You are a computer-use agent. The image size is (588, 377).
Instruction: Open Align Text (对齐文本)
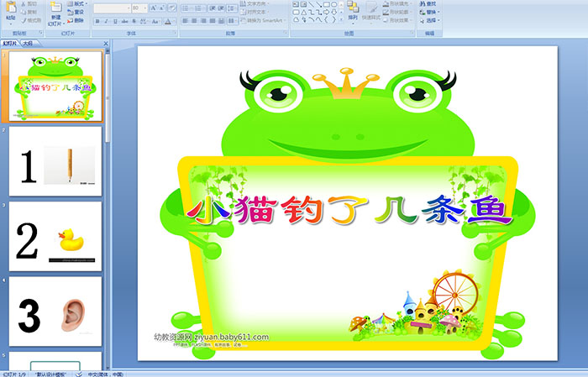pyautogui.click(x=255, y=12)
